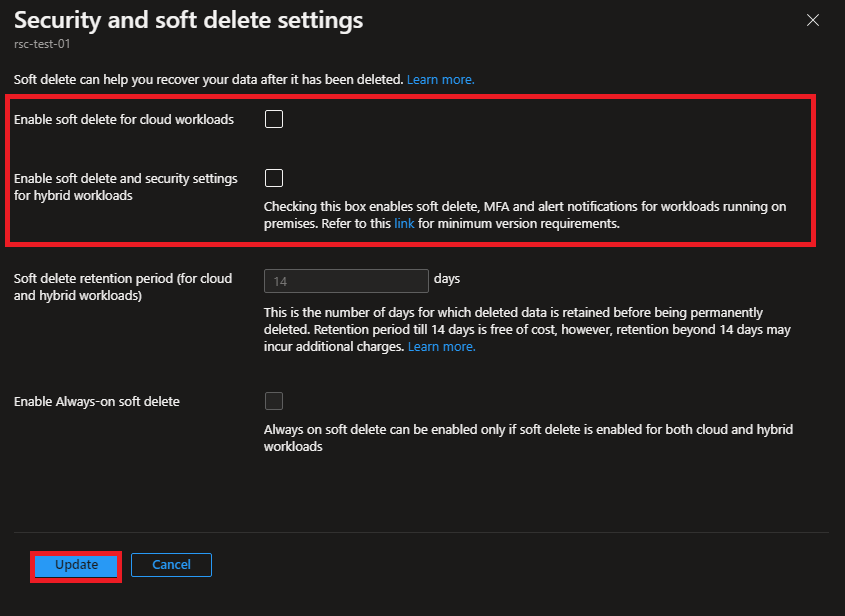Click the Always on soft delete requirement note
Viewport: 845px width, 616px height.
[x=528, y=438]
